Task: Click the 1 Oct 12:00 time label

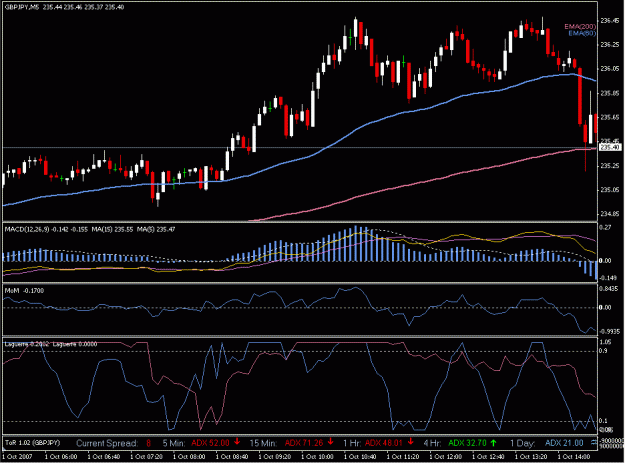Action: 445,457
